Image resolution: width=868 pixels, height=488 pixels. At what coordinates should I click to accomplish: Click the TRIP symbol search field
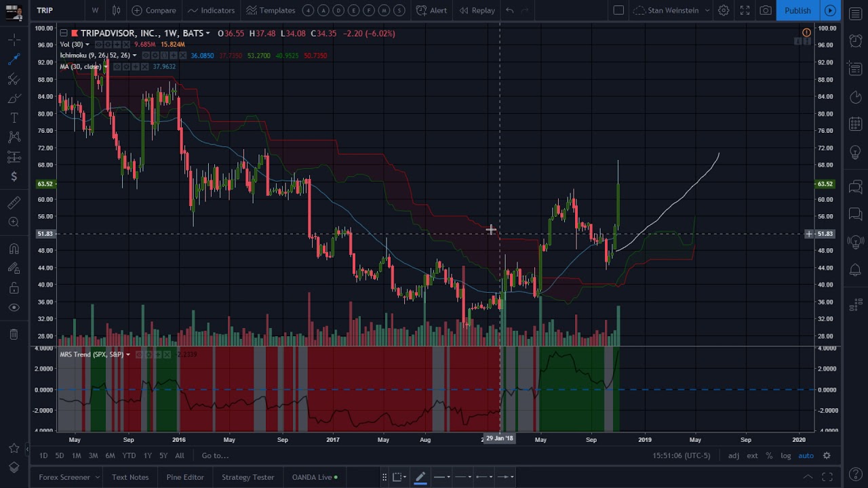click(x=56, y=10)
